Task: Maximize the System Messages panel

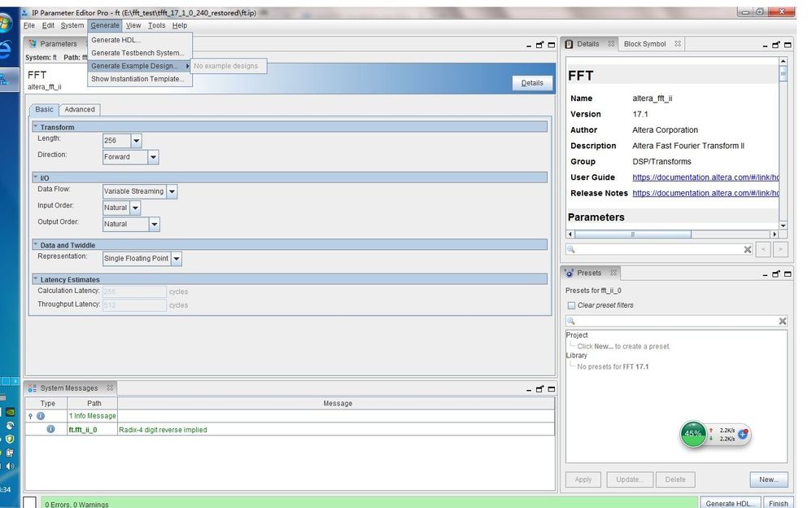Action: coord(552,389)
